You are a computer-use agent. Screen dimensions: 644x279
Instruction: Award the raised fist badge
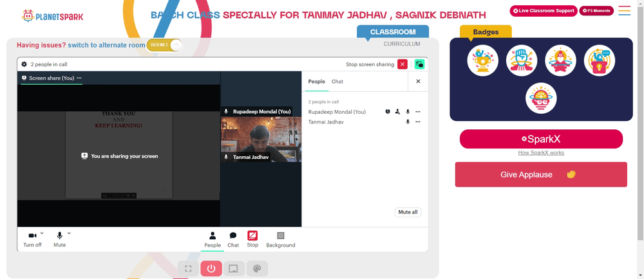[x=522, y=60]
